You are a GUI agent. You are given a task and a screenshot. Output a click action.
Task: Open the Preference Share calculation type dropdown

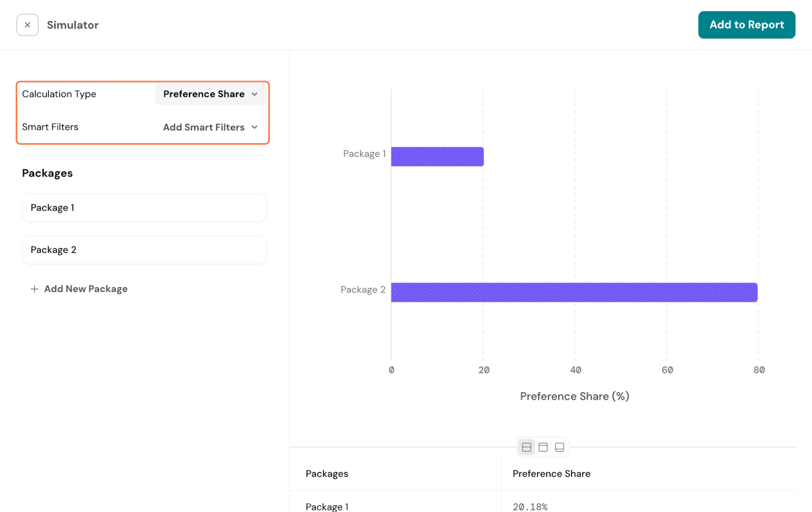click(x=204, y=94)
